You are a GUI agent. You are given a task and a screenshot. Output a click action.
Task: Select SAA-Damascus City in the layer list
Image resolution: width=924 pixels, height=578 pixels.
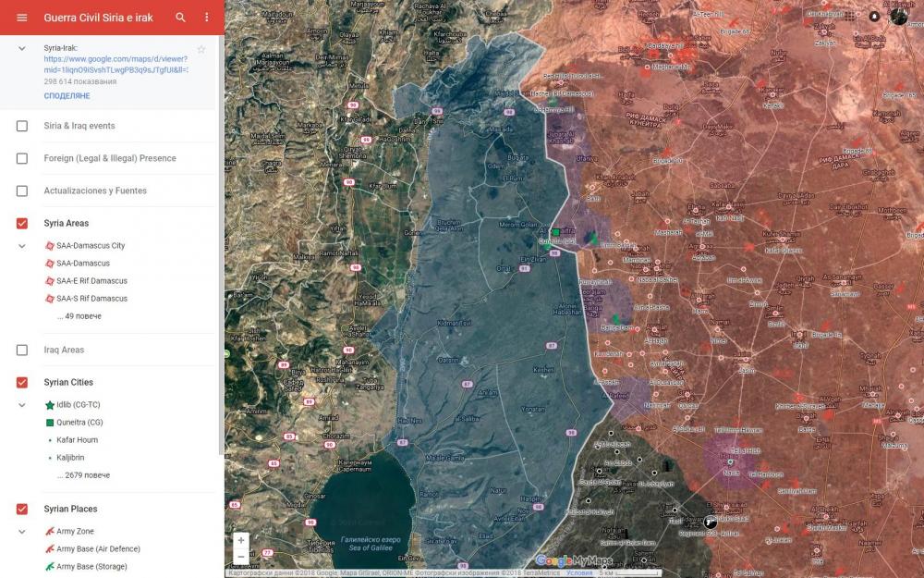click(90, 246)
